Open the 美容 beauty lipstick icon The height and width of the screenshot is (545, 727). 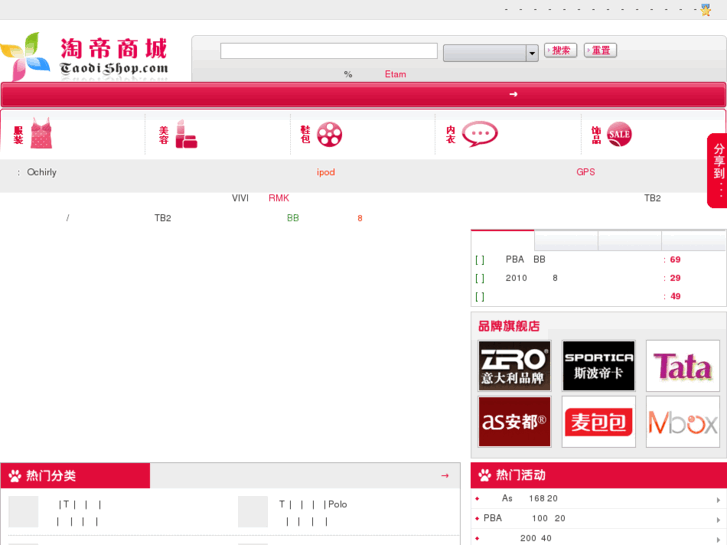point(186,134)
